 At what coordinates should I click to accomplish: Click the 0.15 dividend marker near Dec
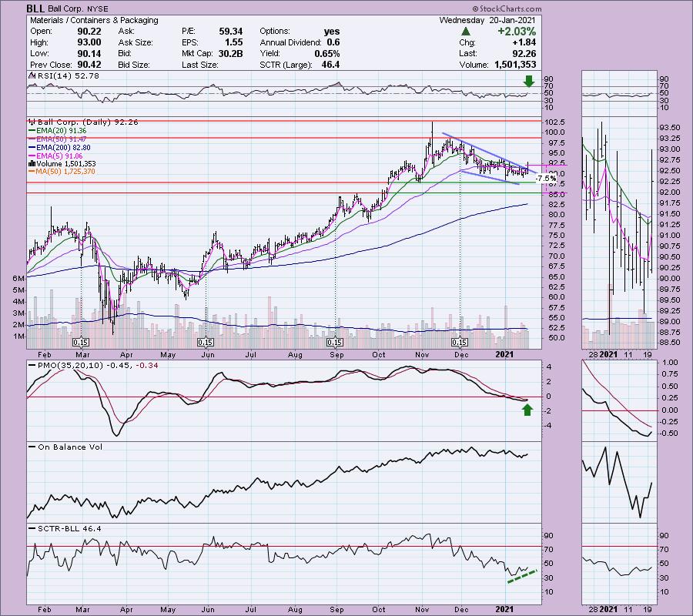coord(460,343)
